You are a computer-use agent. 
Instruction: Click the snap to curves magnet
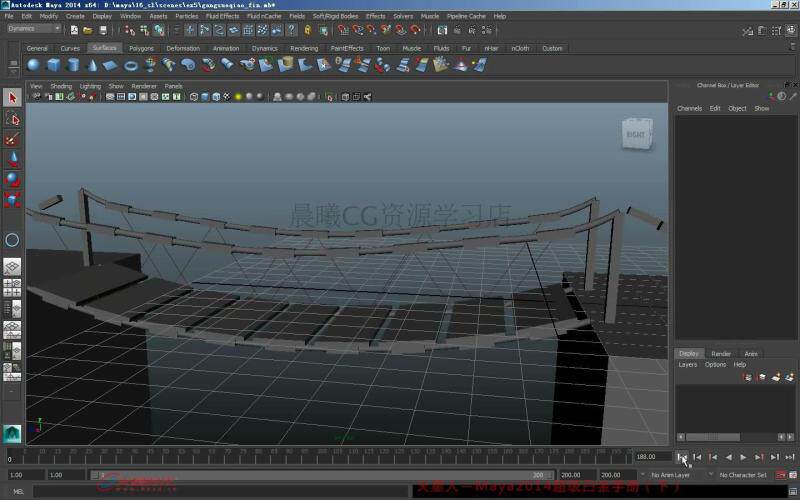click(358, 30)
